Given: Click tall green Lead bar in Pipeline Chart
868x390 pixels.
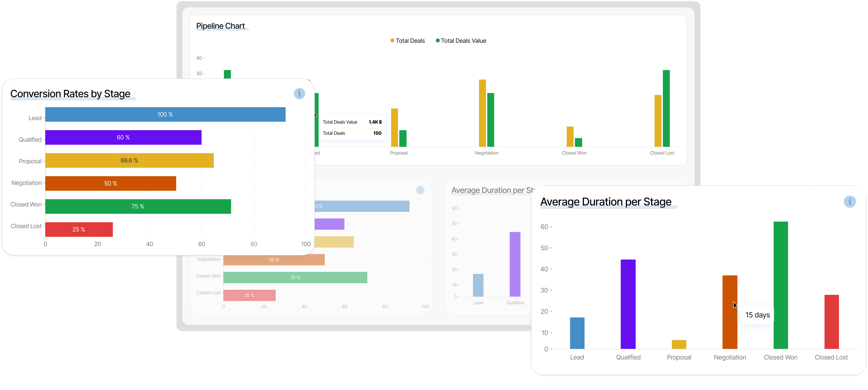Looking at the screenshot, I should [x=227, y=74].
